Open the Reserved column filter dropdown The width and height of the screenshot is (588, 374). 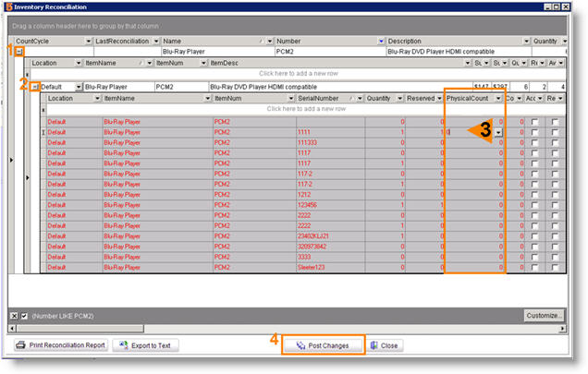click(439, 99)
